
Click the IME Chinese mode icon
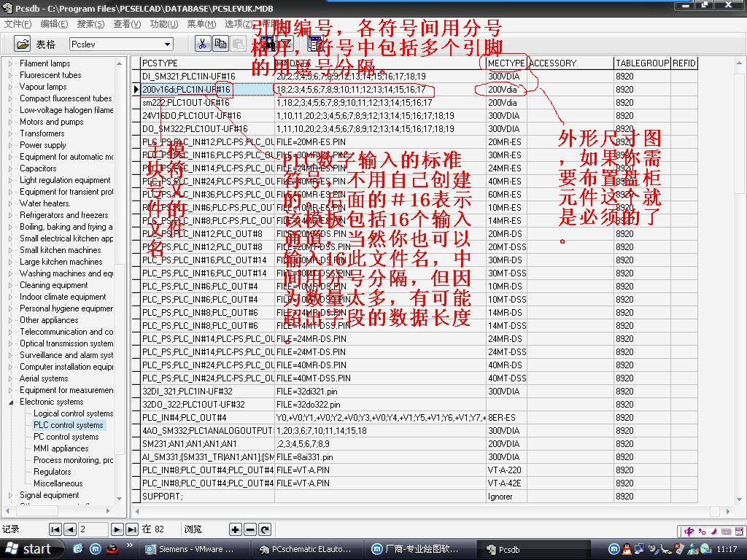(x=689, y=532)
